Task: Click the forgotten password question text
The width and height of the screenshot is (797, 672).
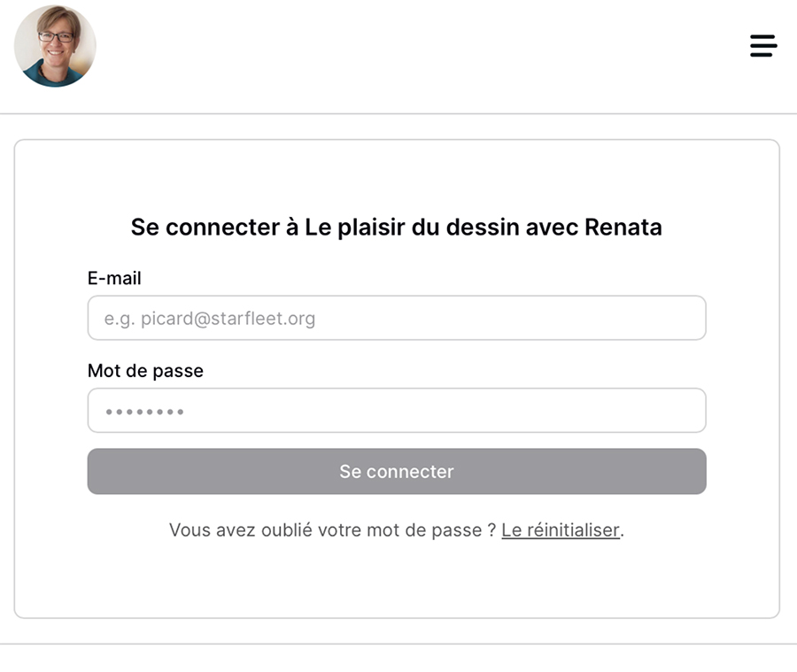Action: pyautogui.click(x=332, y=530)
